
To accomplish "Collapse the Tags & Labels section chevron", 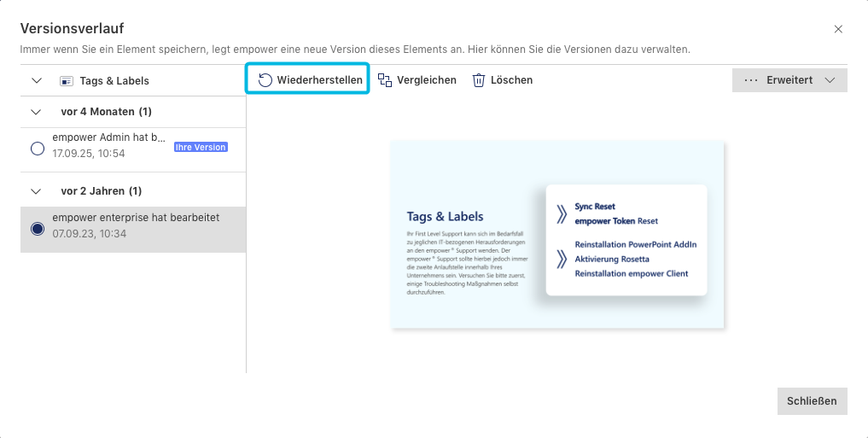I will click(x=37, y=81).
